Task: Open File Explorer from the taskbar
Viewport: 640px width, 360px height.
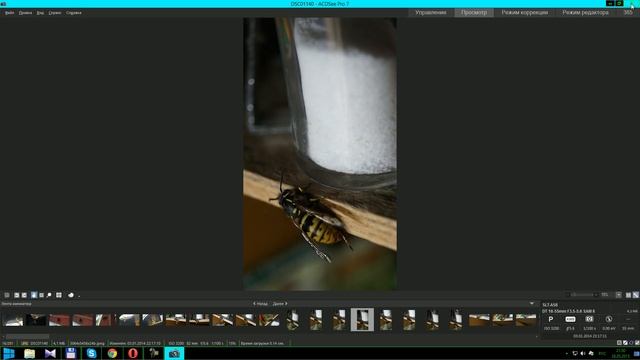Action: pyautogui.click(x=29, y=353)
